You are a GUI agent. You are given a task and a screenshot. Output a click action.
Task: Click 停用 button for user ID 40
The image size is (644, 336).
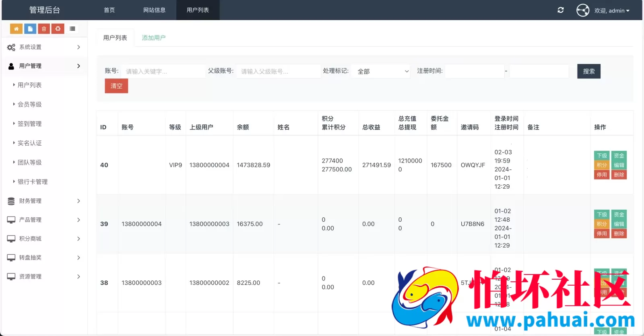602,175
